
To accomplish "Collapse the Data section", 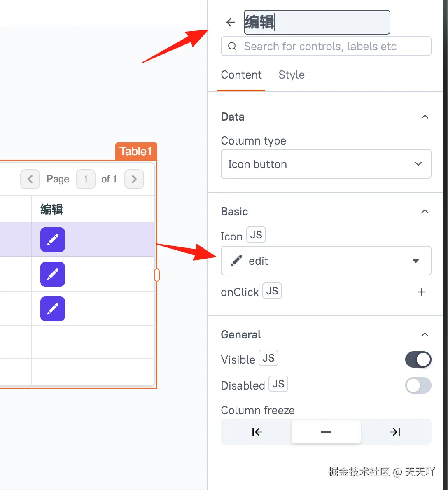I will pos(425,117).
